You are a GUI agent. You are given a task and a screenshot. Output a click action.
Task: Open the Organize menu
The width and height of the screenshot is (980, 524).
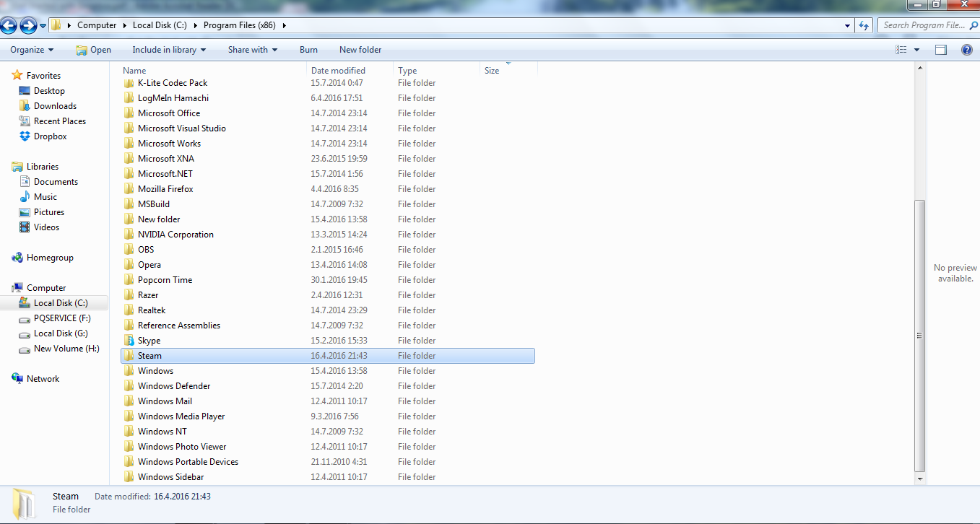pyautogui.click(x=32, y=50)
